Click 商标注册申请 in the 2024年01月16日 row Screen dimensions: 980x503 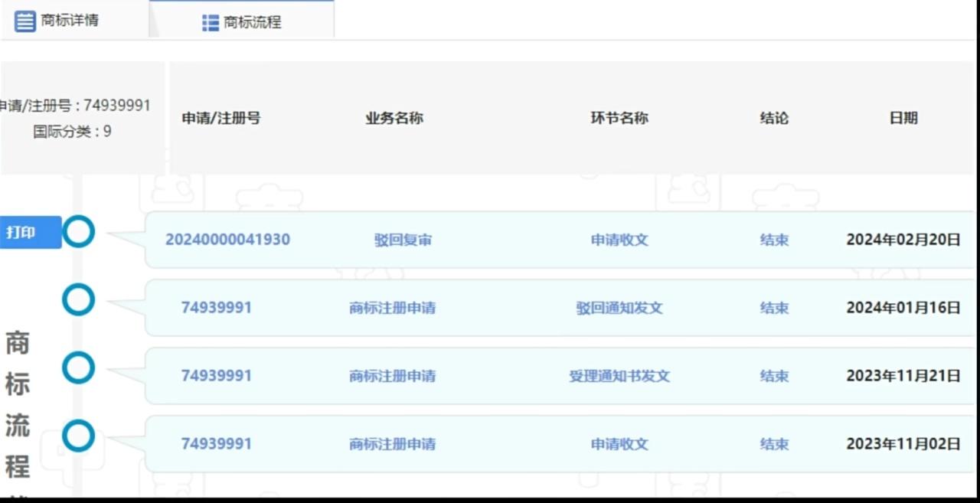(393, 308)
